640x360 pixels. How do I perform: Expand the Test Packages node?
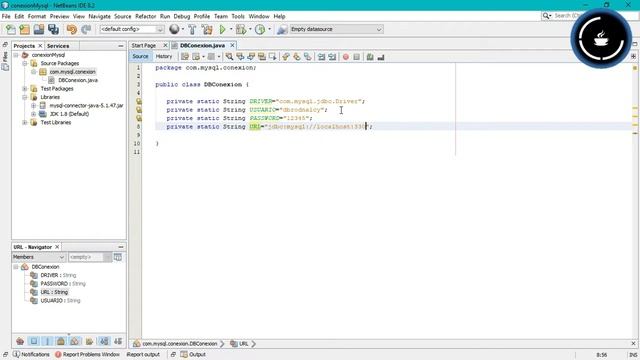[x=24, y=89]
